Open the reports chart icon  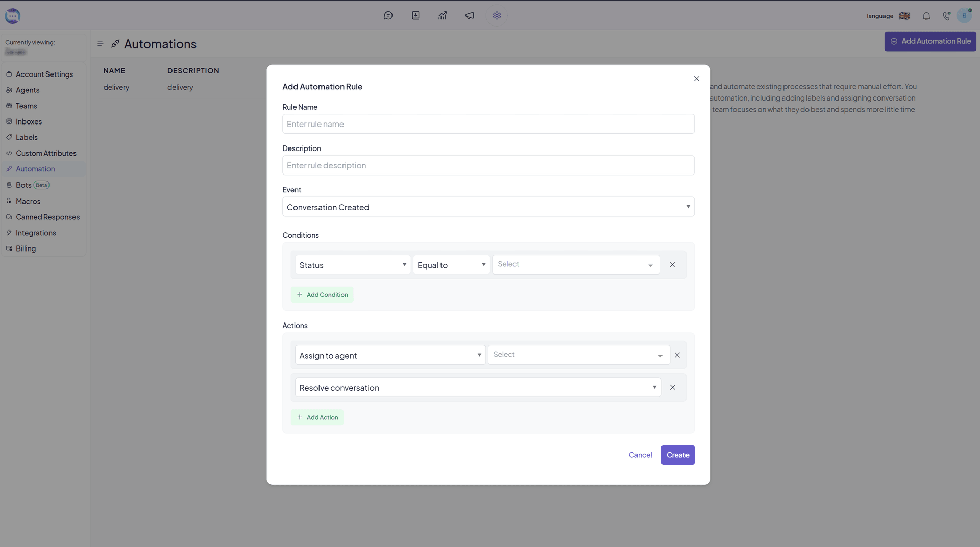443,16
